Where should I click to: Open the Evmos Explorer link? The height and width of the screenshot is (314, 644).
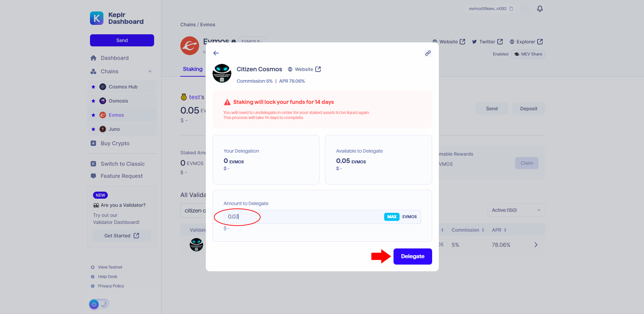pos(526,42)
